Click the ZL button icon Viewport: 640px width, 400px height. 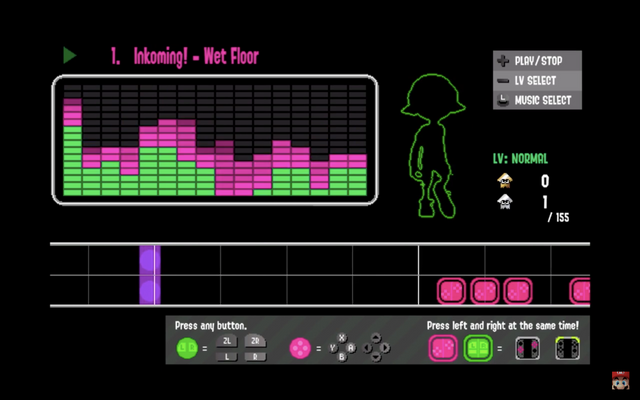227,341
